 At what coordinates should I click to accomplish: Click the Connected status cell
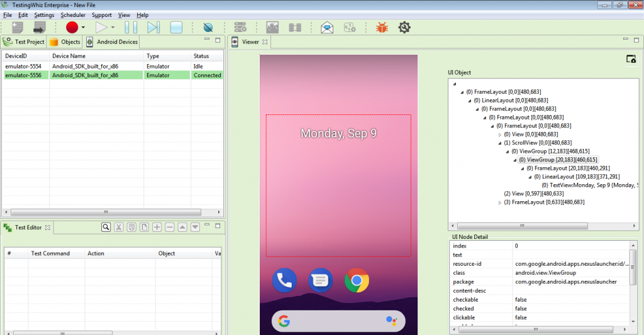coord(207,75)
